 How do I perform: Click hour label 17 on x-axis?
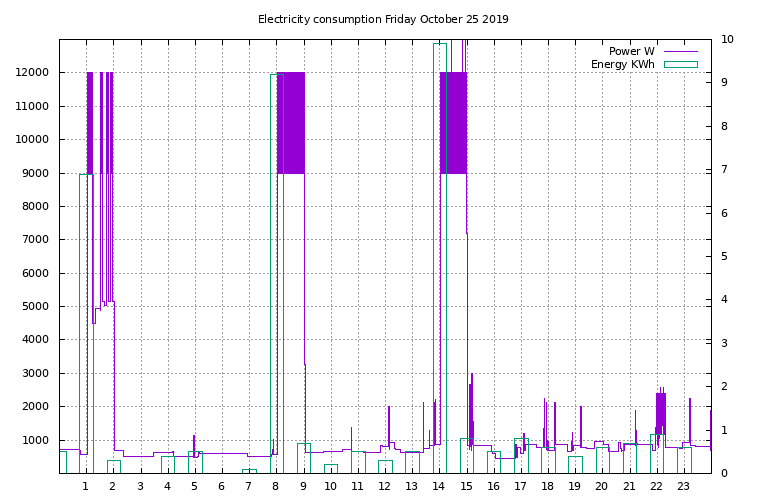pos(520,486)
